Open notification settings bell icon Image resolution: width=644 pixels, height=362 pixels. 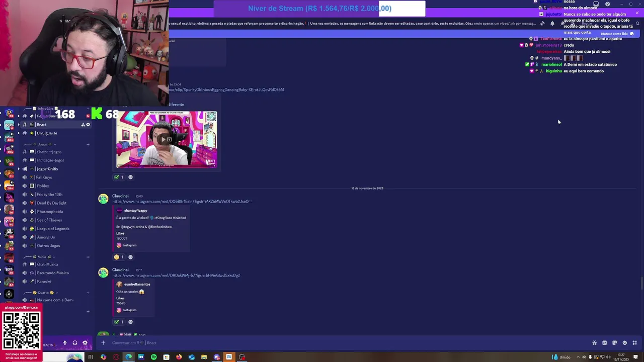pos(552,24)
